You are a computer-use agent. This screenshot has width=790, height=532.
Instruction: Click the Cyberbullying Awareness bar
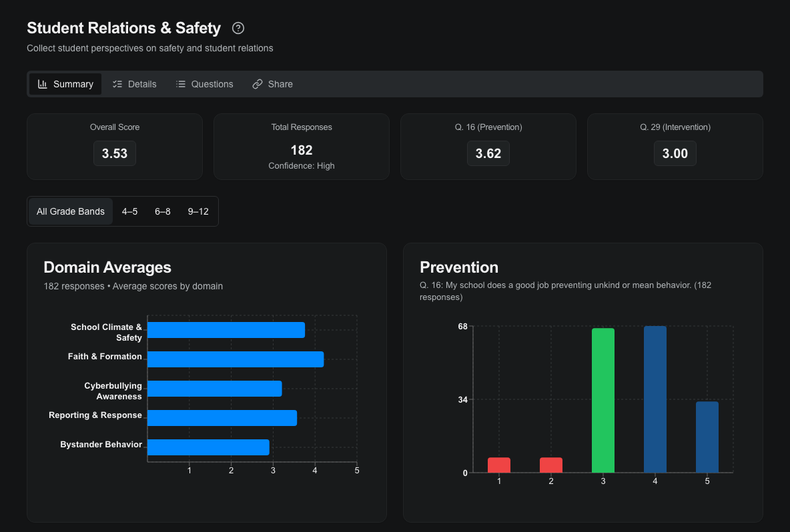click(215, 389)
